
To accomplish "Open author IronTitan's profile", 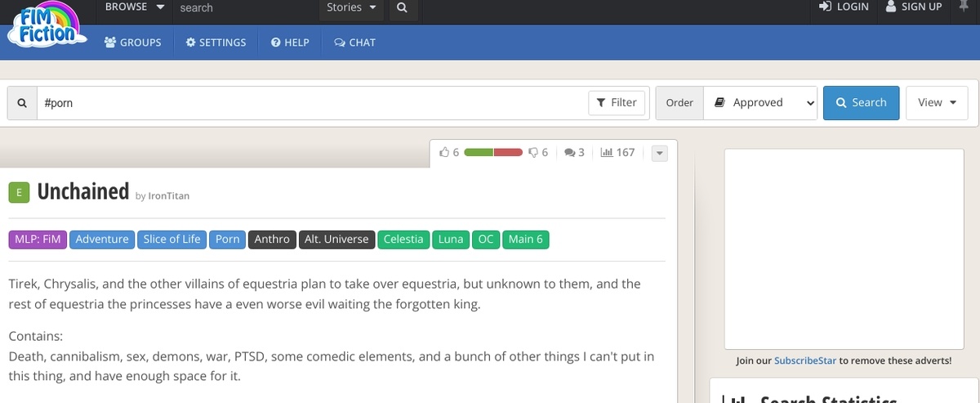I will [168, 196].
